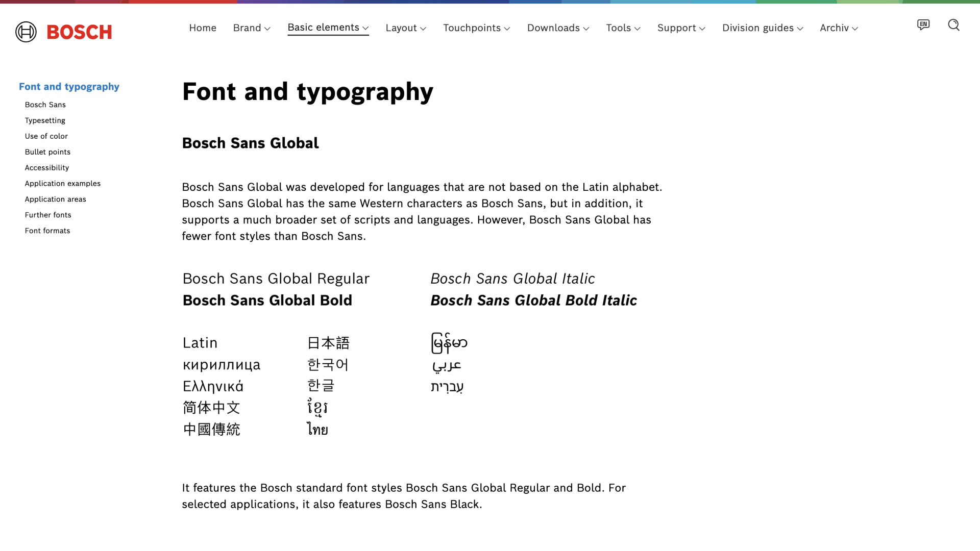Expand the Basic elements dropdown
980x551 pixels.
tap(328, 28)
